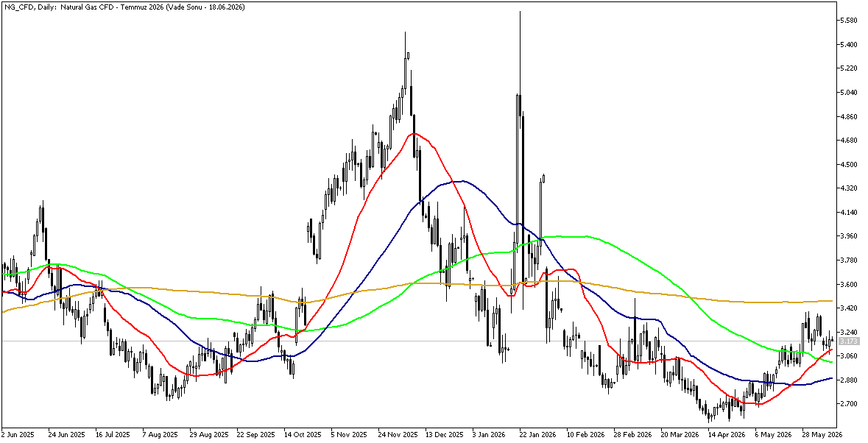The image size is (868, 443).
Task: Select the 5.220 price level label
Action: [x=849, y=68]
